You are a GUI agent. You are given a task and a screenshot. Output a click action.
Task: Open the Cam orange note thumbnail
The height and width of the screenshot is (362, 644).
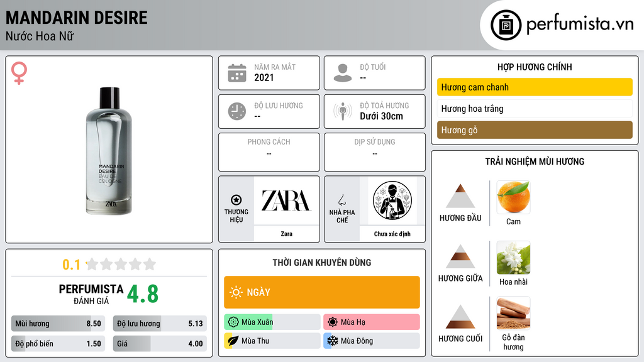point(513,197)
